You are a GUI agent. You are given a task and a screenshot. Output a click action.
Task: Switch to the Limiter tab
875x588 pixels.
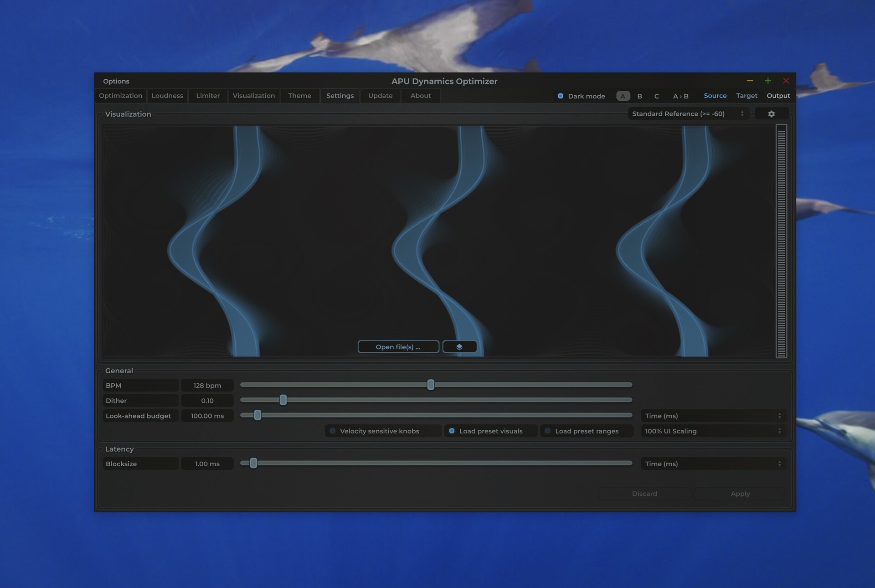click(x=208, y=96)
